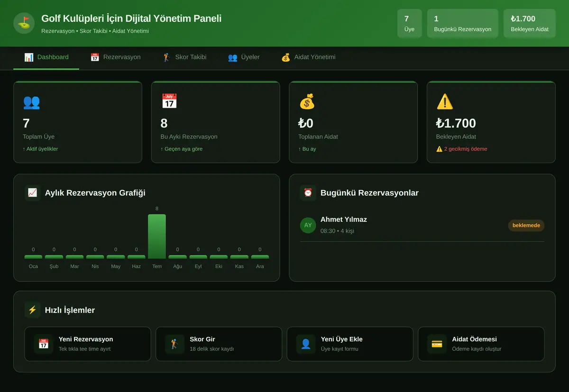Click the 2 gecikmiş ödeme warning text
This screenshot has height=392, width=569.
462,149
